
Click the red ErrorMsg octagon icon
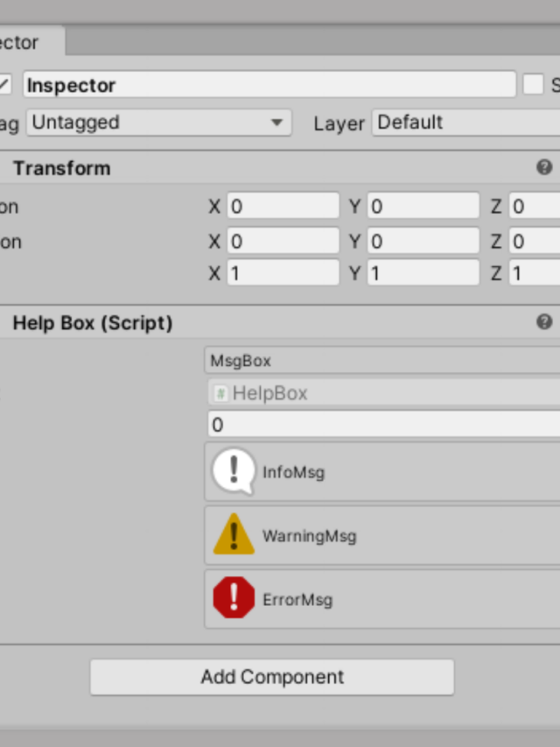pyautogui.click(x=234, y=597)
